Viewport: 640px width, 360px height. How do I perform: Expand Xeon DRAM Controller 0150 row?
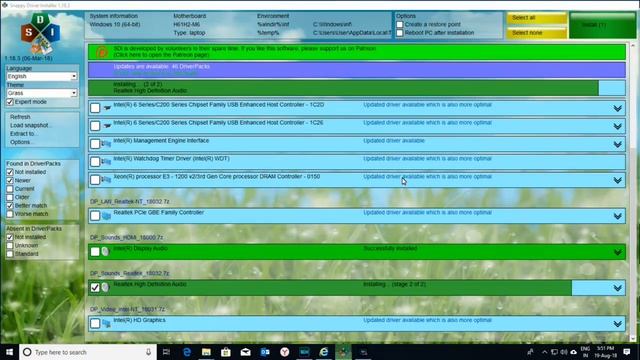point(618,180)
